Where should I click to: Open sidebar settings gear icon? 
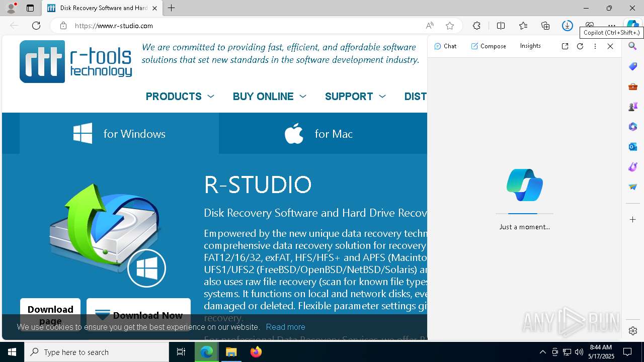click(x=633, y=331)
